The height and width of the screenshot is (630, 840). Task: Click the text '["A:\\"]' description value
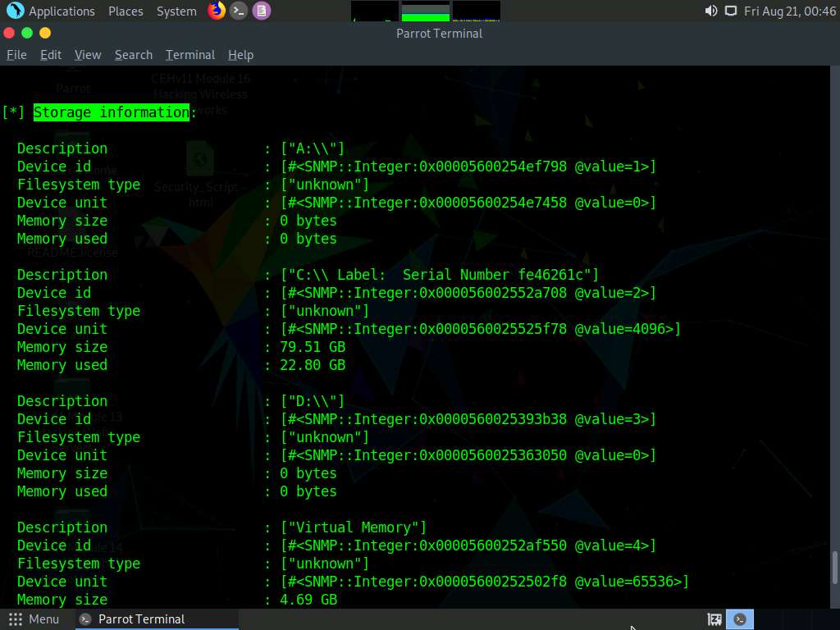tap(313, 148)
